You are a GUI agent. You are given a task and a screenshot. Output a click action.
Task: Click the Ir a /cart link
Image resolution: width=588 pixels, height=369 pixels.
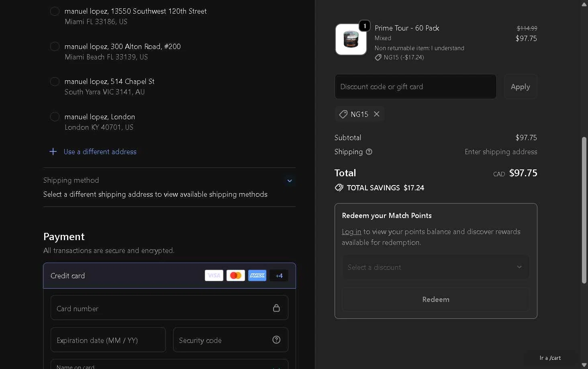pos(550,358)
